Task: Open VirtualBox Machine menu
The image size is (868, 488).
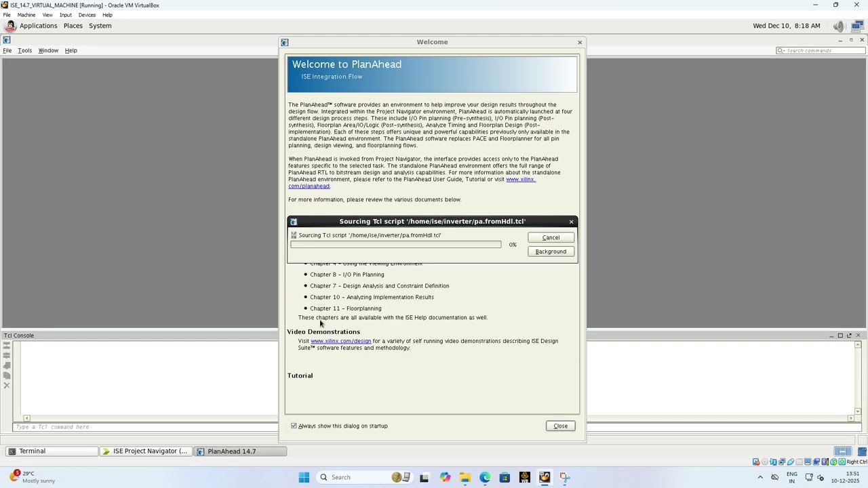Action: 26,15
